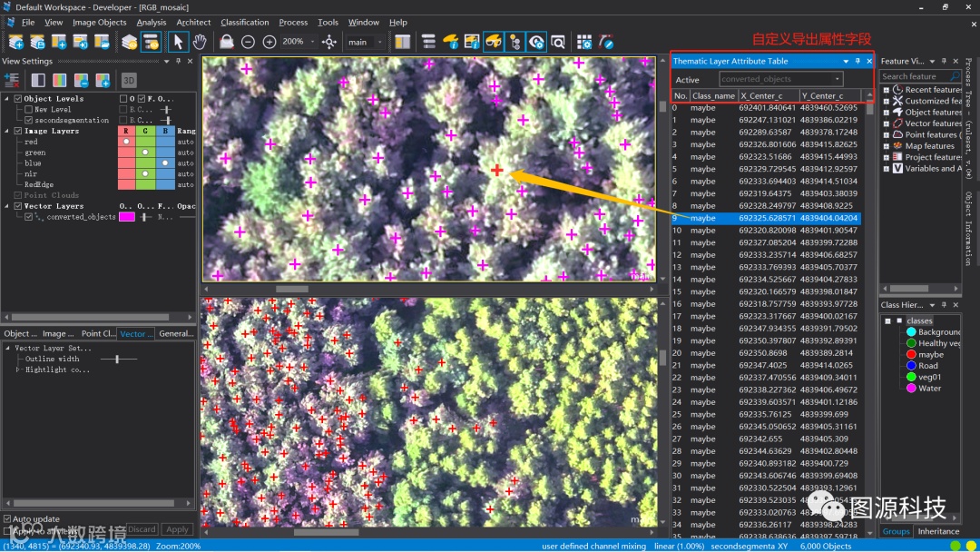Open the Classification menu

245,22
